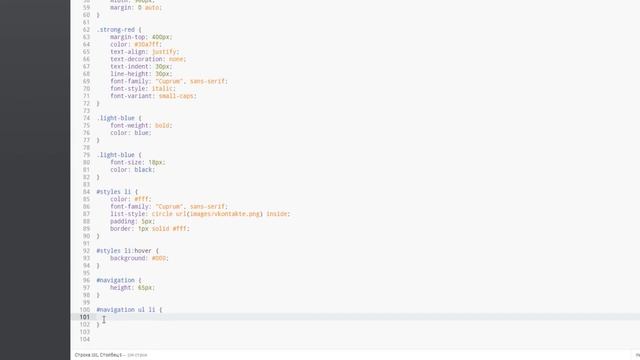Click font-family declaration on line 86
The image size is (640, 360).
pyautogui.click(x=169, y=207)
